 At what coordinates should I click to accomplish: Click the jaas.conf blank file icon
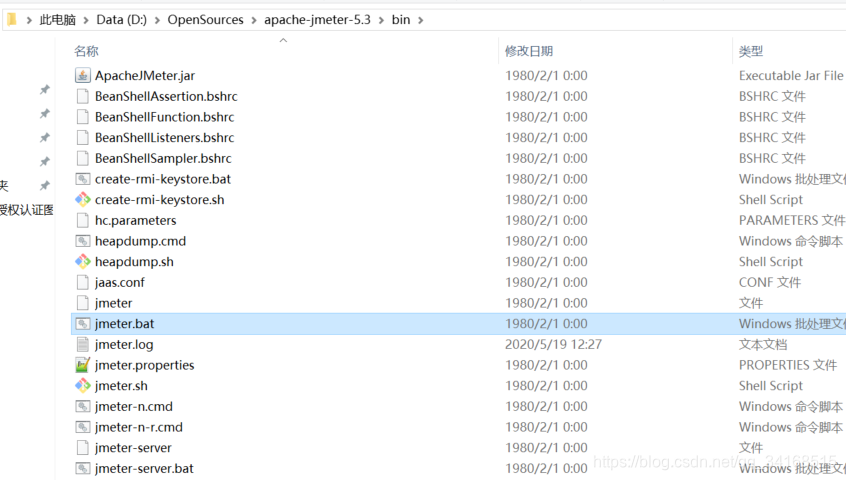point(83,282)
